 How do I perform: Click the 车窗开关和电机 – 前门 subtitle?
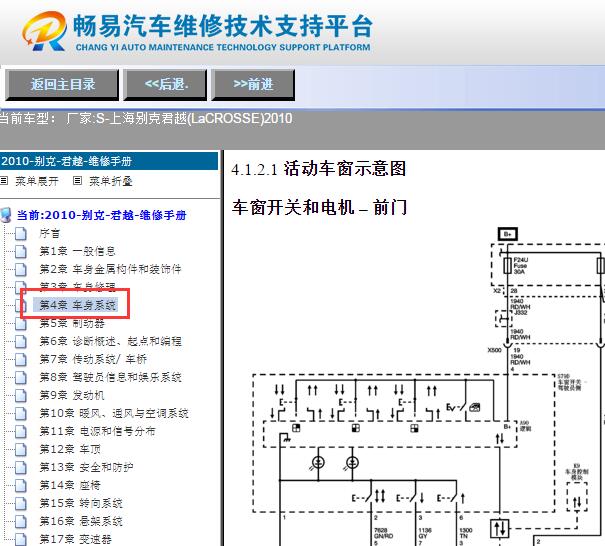click(319, 207)
